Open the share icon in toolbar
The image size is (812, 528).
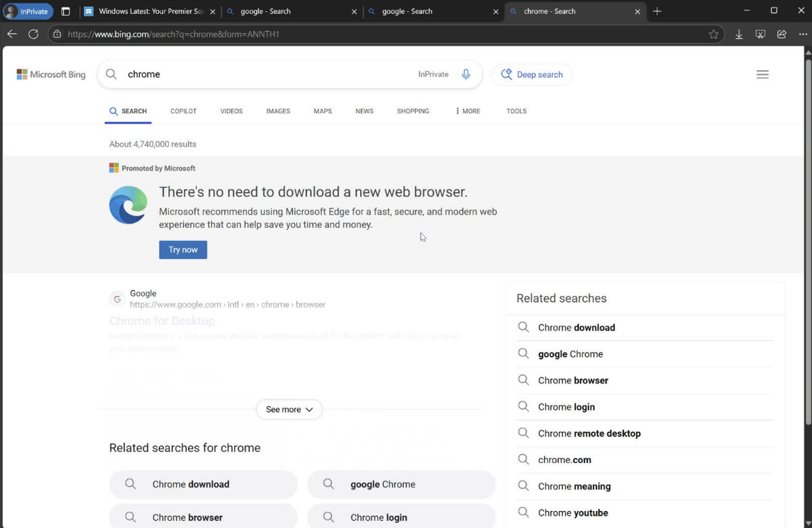pos(782,34)
